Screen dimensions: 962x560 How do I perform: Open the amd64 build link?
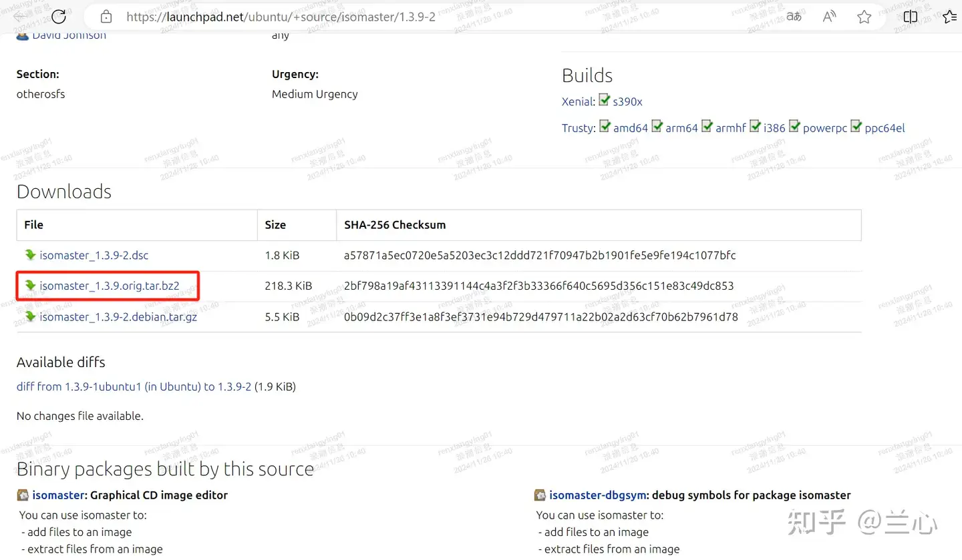point(631,127)
